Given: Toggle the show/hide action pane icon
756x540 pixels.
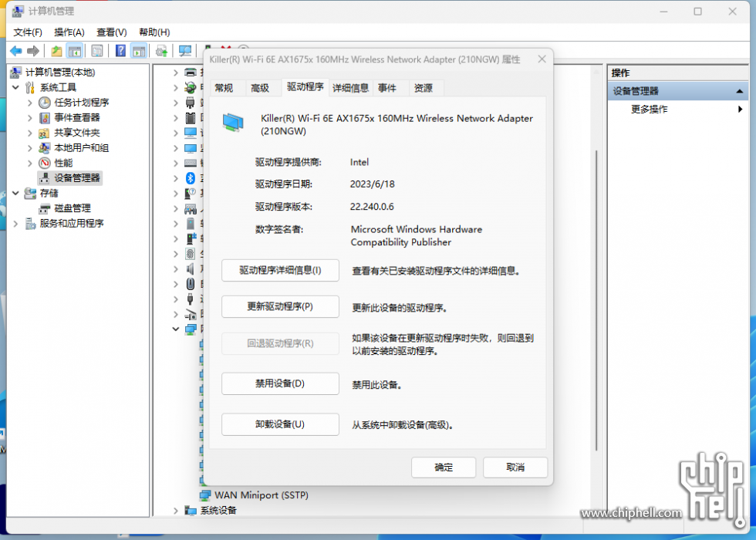Looking at the screenshot, I should (x=139, y=51).
